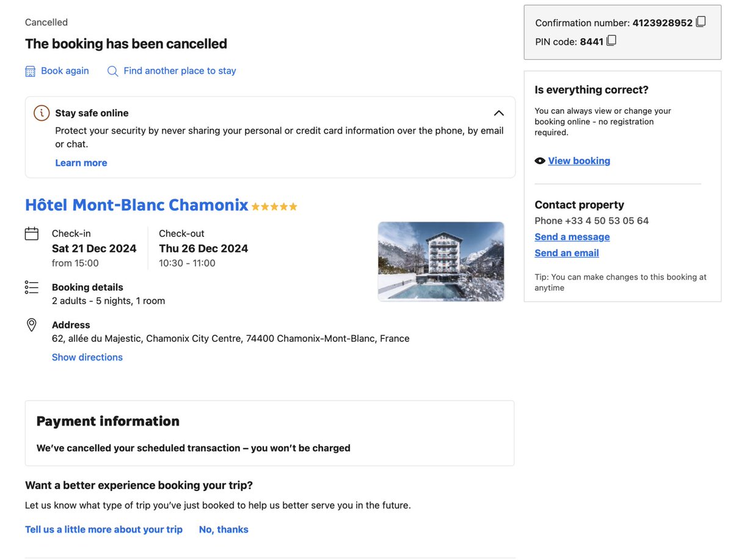The height and width of the screenshot is (560, 733).
Task: Copy the confirmation number icon
Action: click(x=701, y=22)
